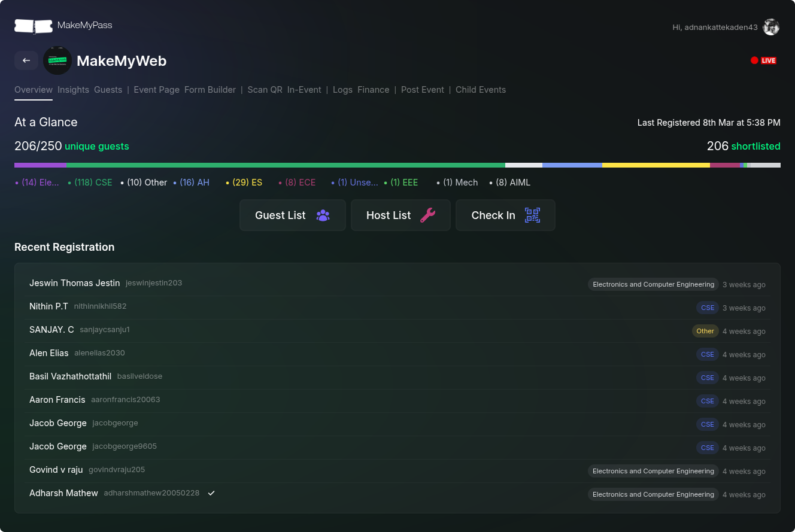The height and width of the screenshot is (532, 795).
Task: Open the Form Builder tab
Action: 210,90
